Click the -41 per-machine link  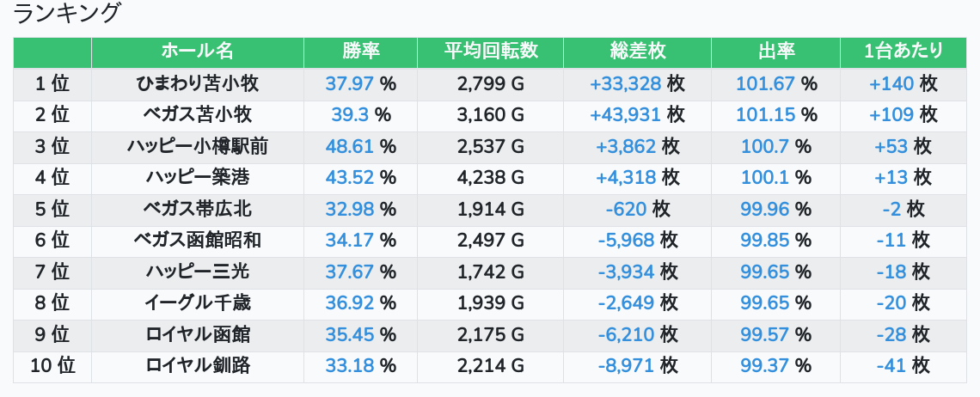891,366
